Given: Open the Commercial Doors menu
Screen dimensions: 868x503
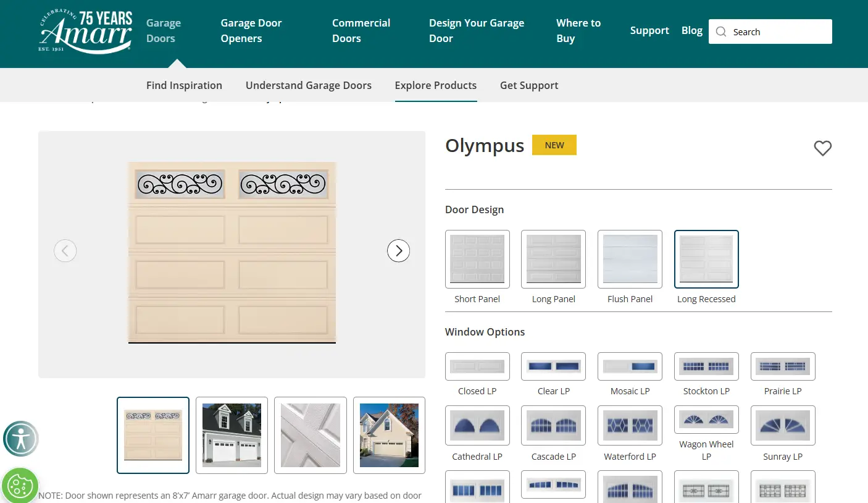Looking at the screenshot, I should [361, 31].
